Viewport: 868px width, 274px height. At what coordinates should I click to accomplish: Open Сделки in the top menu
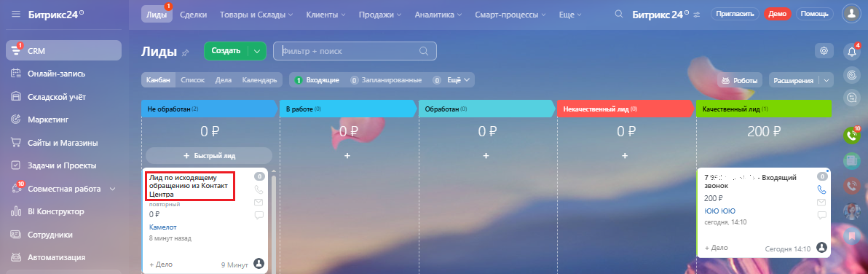[x=194, y=15]
